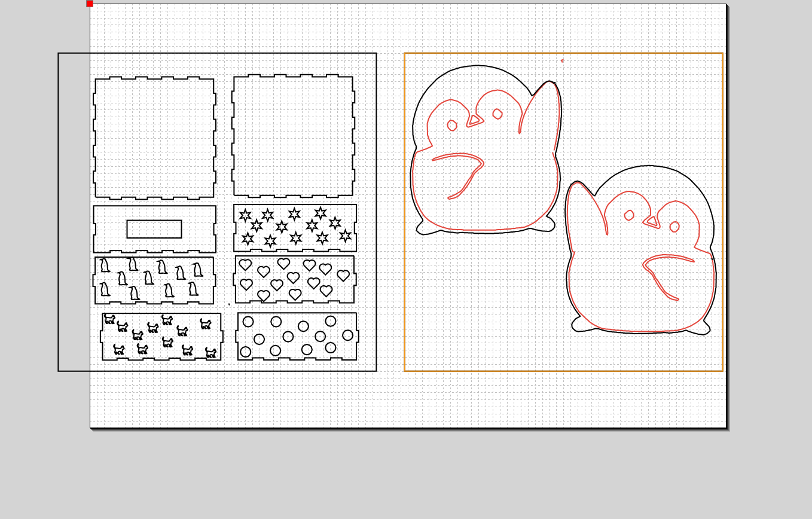This screenshot has width=812, height=519.
Task: Select the box panel with heart cutouts
Action: (x=295, y=279)
